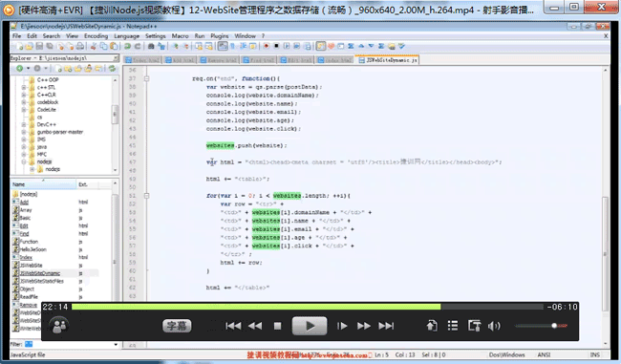
Task: Click the Copy icon in Notepad++ toolbar
Action: (x=104, y=47)
